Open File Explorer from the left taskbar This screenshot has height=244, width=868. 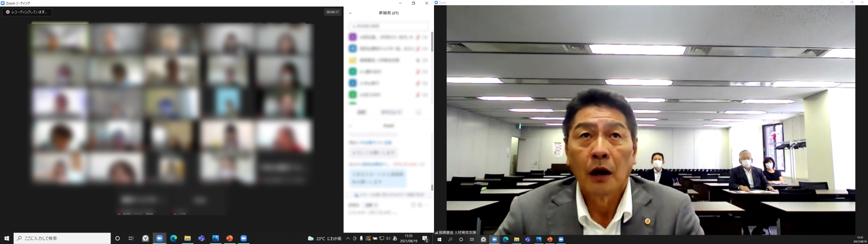[187, 238]
